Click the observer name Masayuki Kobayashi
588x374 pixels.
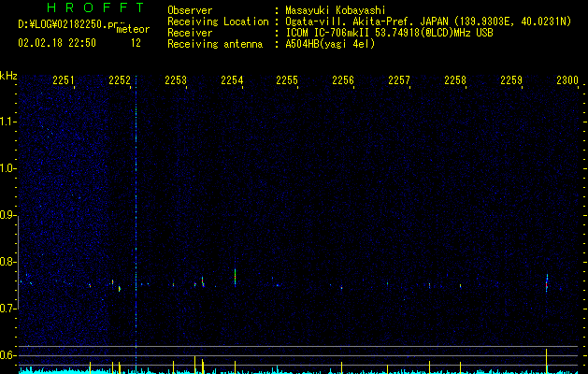click(336, 10)
